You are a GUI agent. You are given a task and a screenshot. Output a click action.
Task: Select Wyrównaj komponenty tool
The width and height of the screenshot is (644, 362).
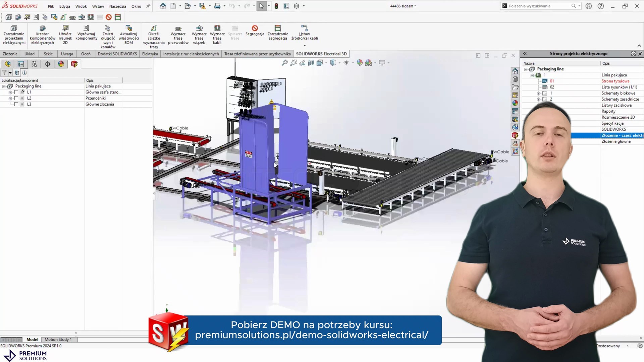pyautogui.click(x=86, y=33)
